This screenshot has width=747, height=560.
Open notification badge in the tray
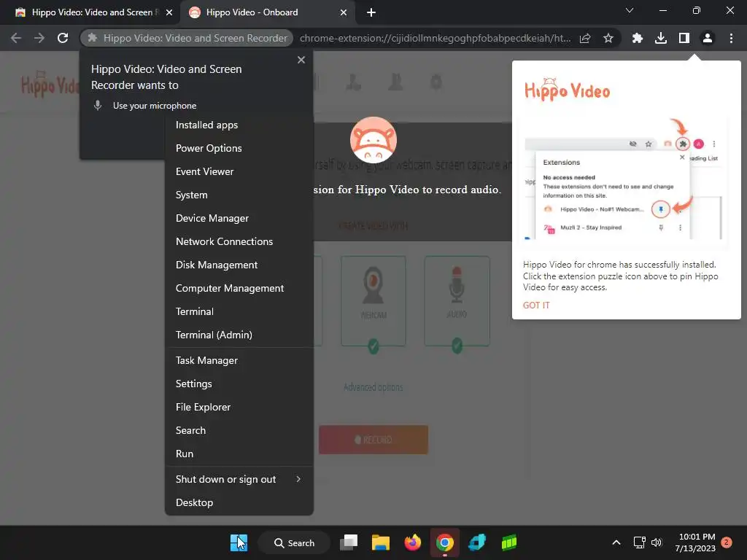[727, 542]
